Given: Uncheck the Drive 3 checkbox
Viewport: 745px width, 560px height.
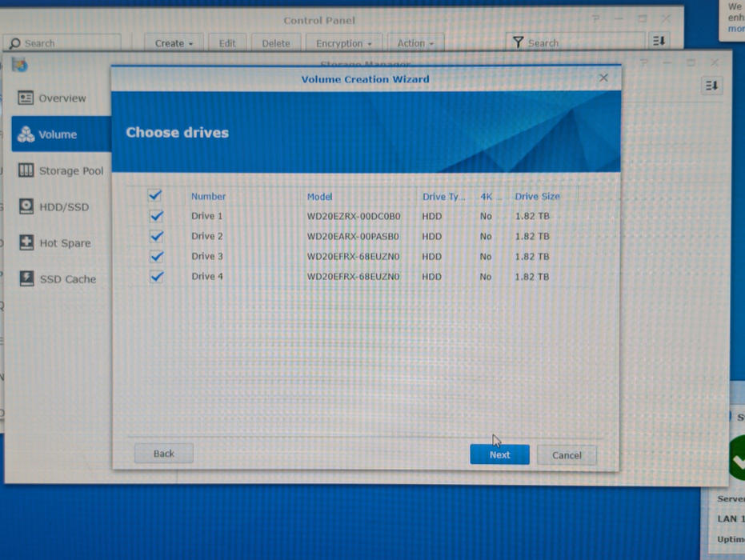Looking at the screenshot, I should point(155,256).
